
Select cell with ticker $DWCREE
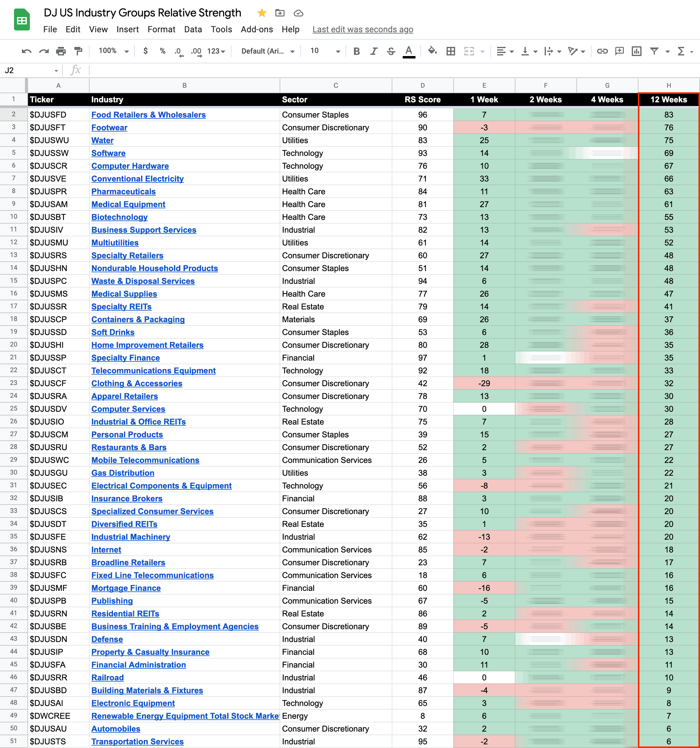point(58,716)
